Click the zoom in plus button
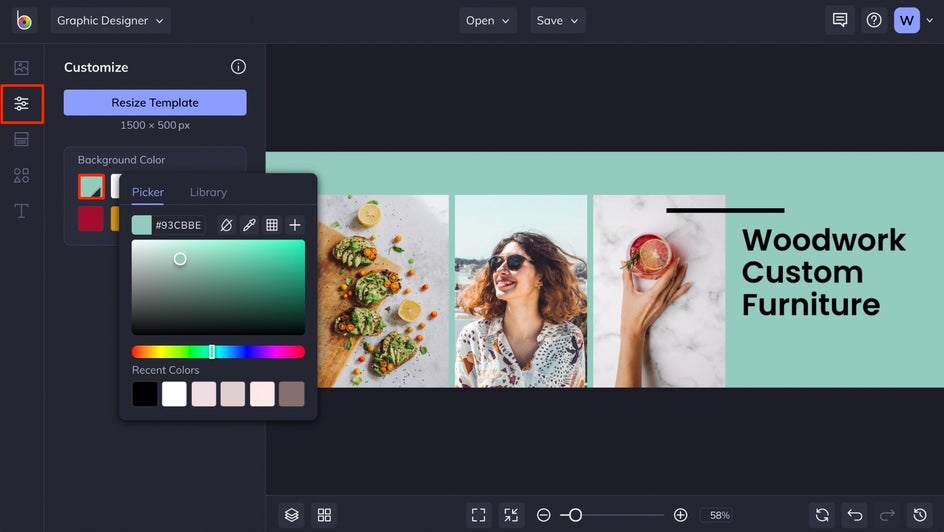This screenshot has height=532, width=944. (x=680, y=515)
